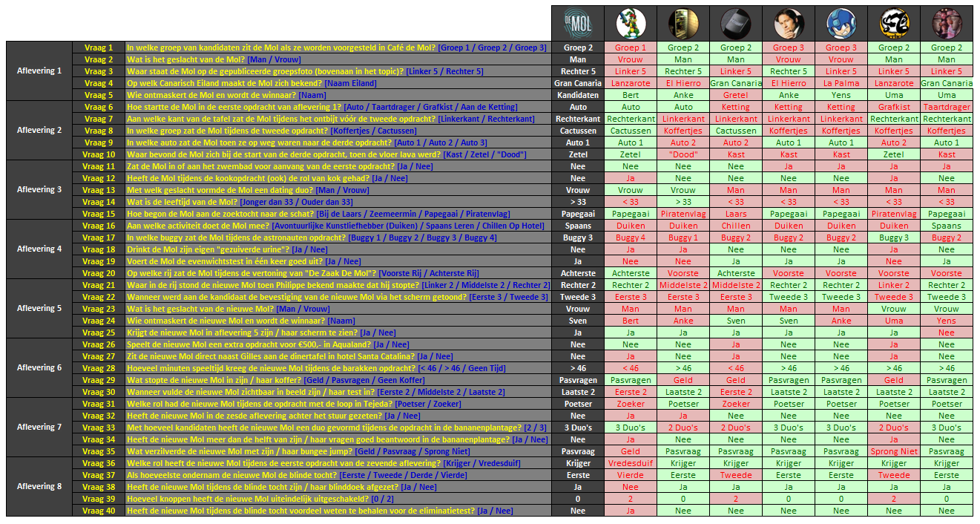Click the Vraag 33 label cell
Image resolution: width=980 pixels, height=524 pixels.
coord(99,428)
